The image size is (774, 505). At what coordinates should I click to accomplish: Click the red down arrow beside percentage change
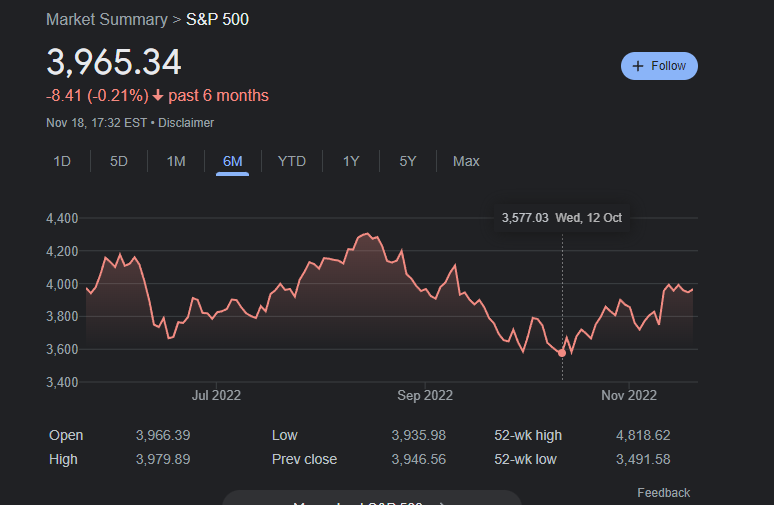(x=158, y=96)
